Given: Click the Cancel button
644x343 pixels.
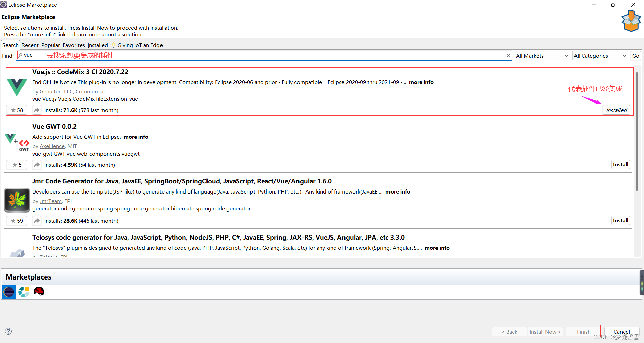Looking at the screenshot, I should point(622,332).
